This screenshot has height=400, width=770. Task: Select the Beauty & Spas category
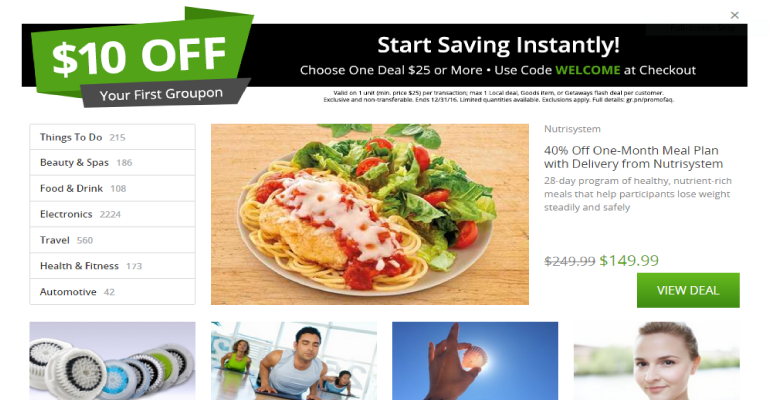(112, 162)
